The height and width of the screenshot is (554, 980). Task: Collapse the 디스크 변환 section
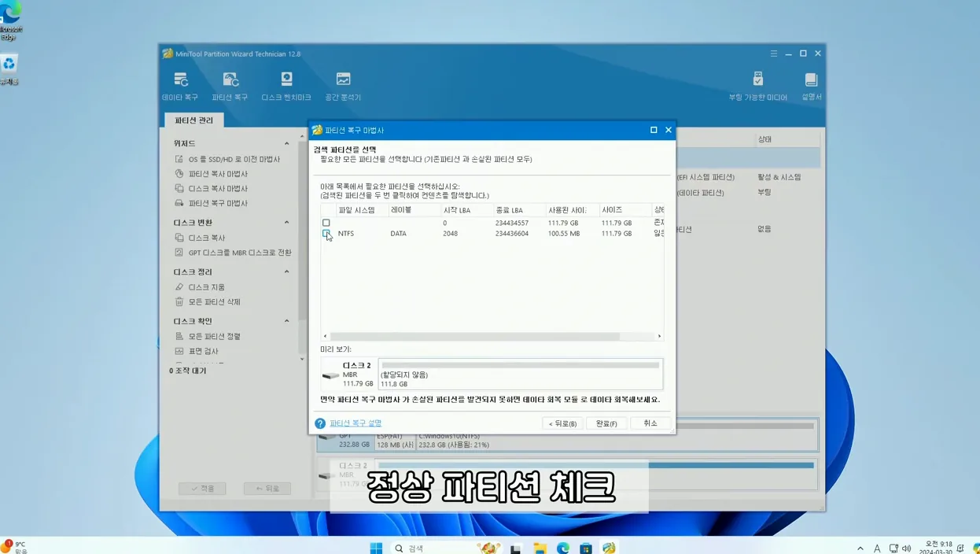(286, 222)
